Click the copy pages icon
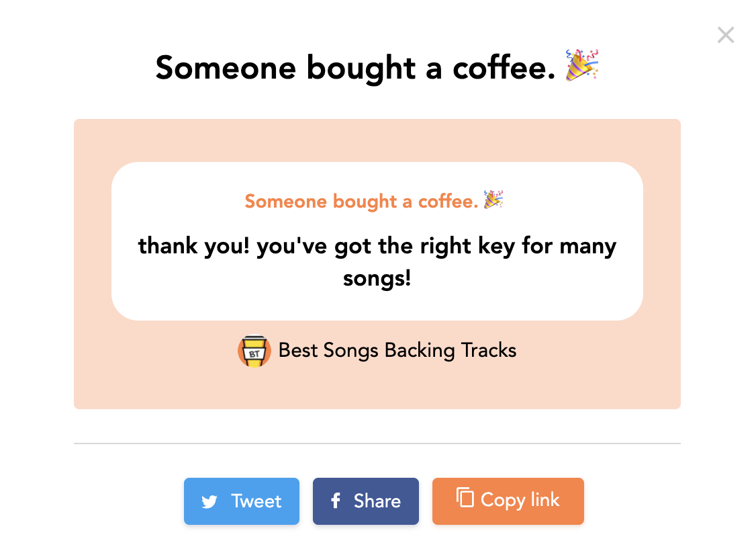Viewport: 756px width, 547px height. coord(465,497)
